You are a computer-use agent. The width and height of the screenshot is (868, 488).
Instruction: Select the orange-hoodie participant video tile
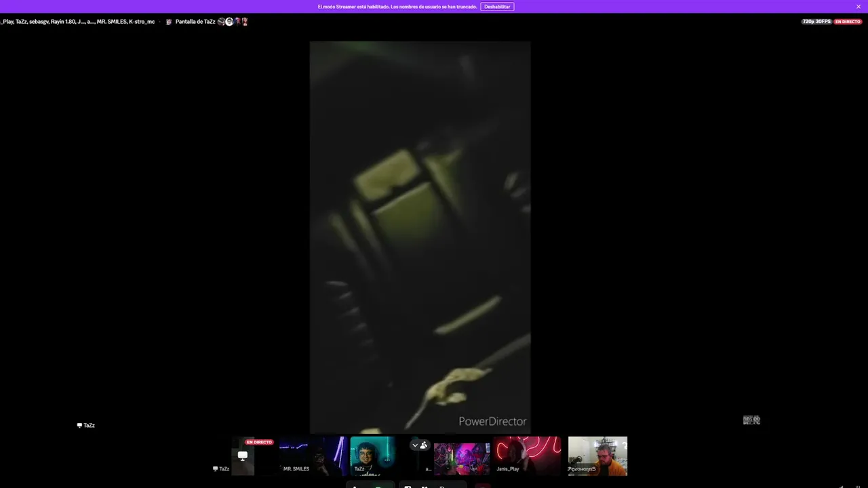(597, 456)
